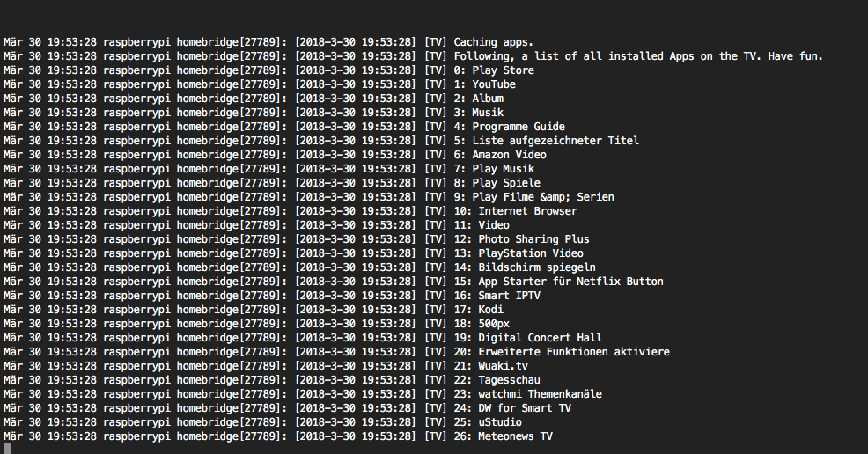Click the 'Internet Browser' entry
Viewport: 868px width, 454px height.
[x=527, y=211]
